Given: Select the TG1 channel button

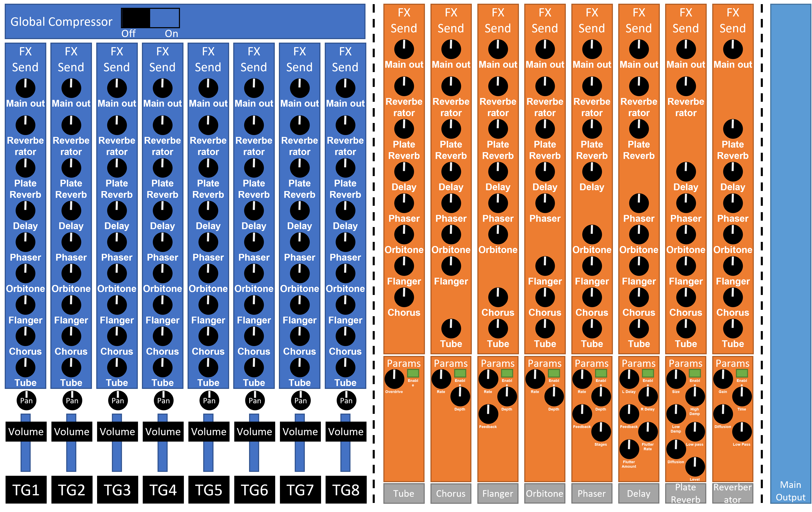Looking at the screenshot, I should pos(26,490).
